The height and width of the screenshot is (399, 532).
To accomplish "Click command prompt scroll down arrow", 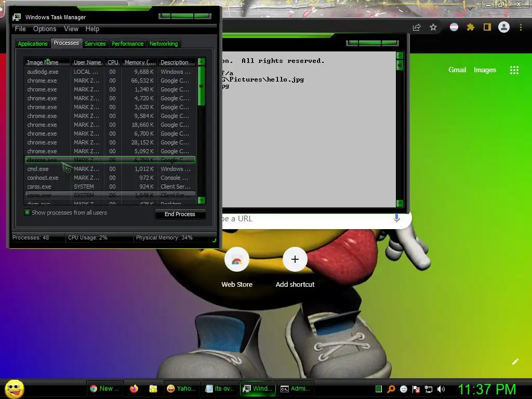I will coord(400,203).
